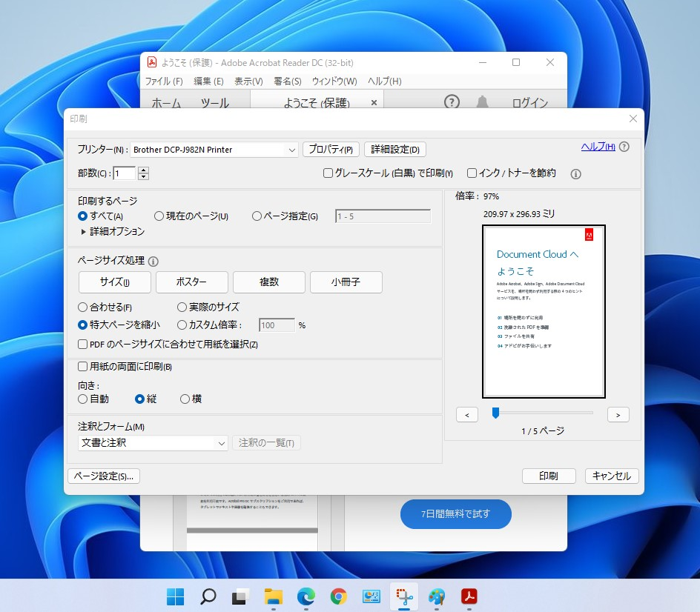Image resolution: width=700 pixels, height=612 pixels.
Task: Go to next preview page button
Action: [618, 415]
